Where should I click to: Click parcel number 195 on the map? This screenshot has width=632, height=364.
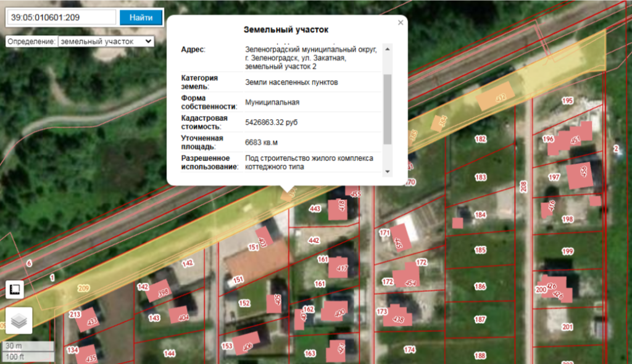click(x=567, y=101)
